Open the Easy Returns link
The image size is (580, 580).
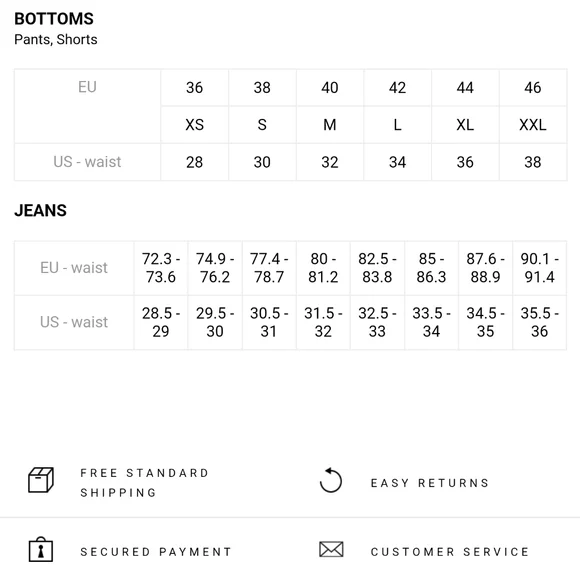(430, 483)
